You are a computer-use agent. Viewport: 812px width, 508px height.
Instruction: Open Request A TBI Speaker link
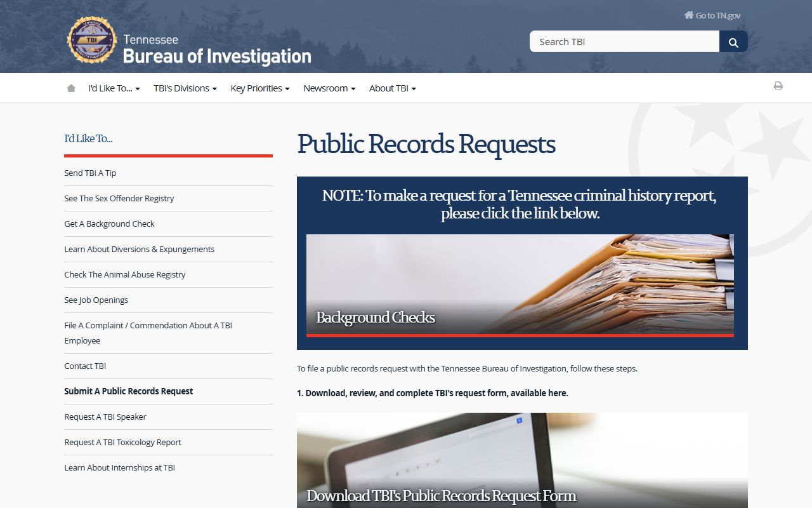coord(105,417)
